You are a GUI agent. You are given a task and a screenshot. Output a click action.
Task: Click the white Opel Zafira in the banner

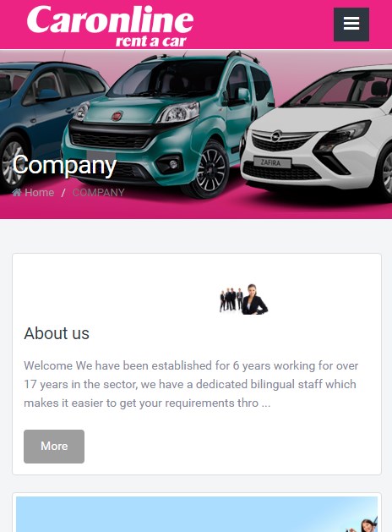coord(316,132)
